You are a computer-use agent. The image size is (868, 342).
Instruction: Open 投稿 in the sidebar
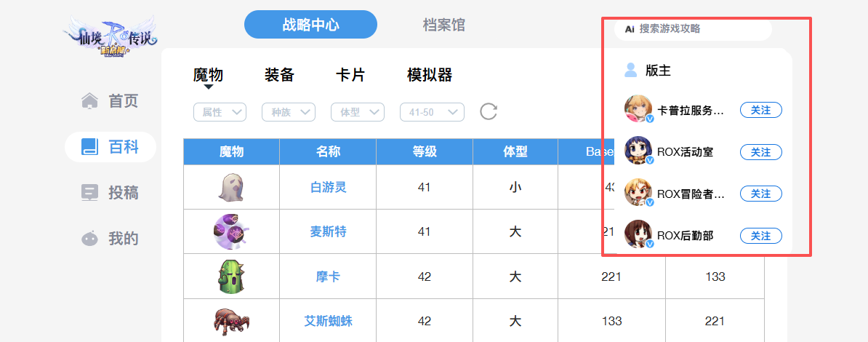110,193
